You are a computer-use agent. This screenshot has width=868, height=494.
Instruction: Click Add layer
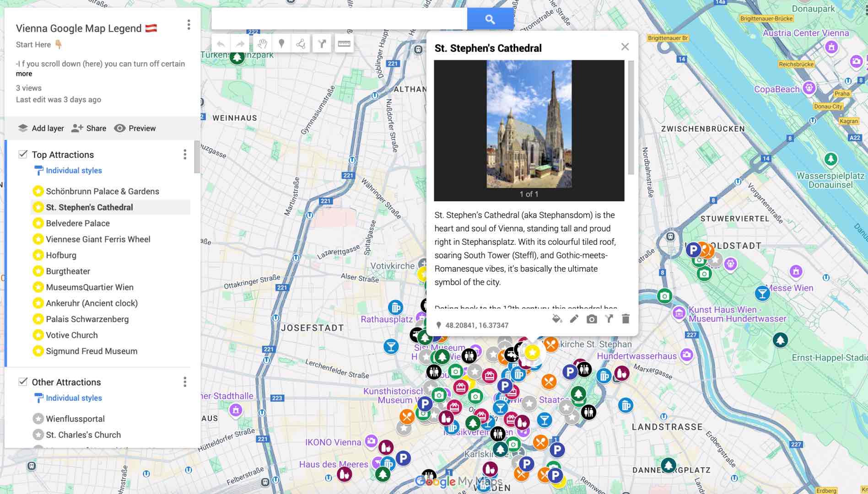(41, 129)
